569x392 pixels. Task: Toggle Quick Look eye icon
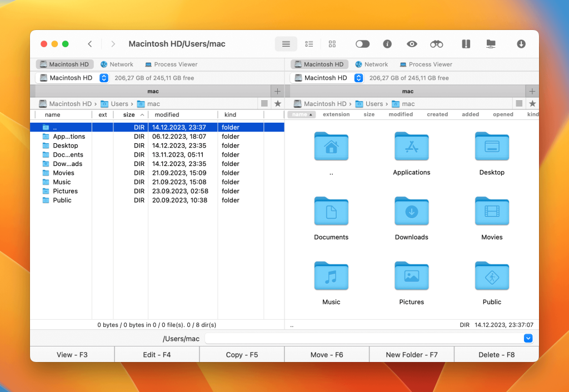pos(411,44)
